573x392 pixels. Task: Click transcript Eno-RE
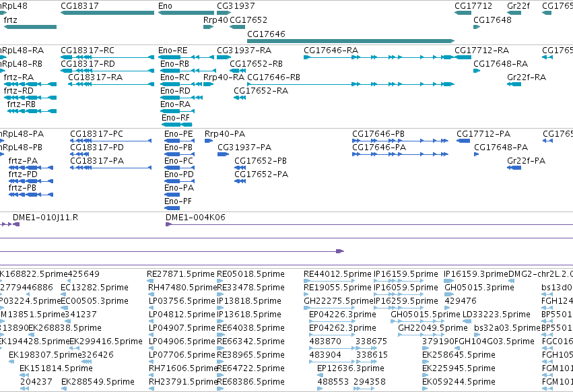click(186, 57)
